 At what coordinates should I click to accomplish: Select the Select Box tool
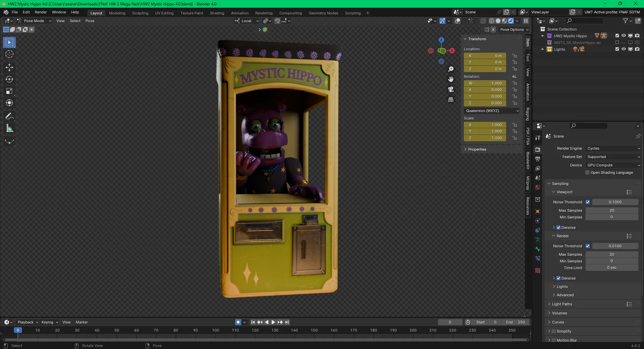[9, 42]
